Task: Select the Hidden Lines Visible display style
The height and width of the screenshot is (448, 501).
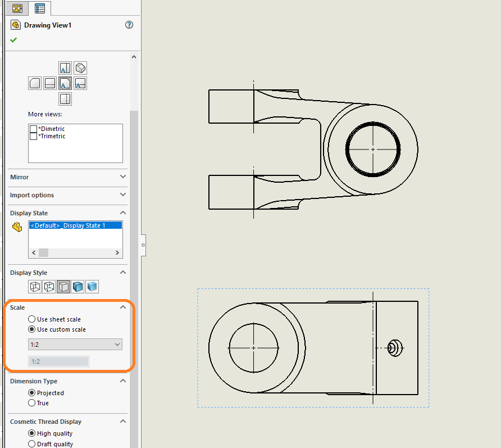Action: point(49,287)
